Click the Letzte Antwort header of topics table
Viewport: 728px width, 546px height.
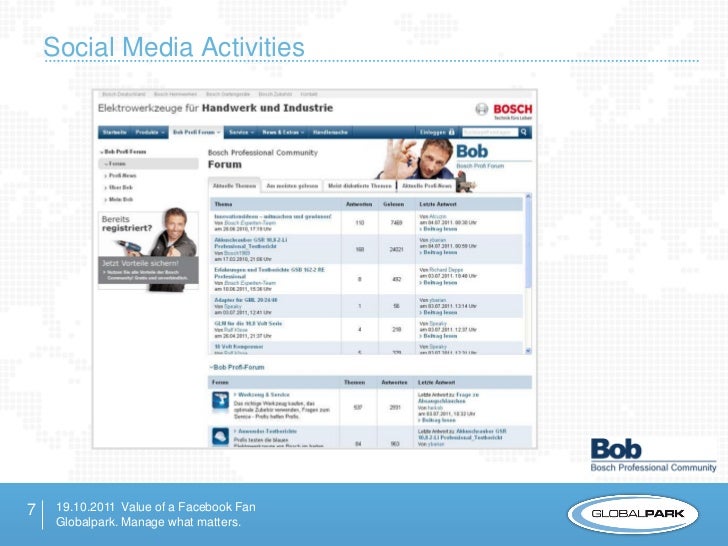438,204
